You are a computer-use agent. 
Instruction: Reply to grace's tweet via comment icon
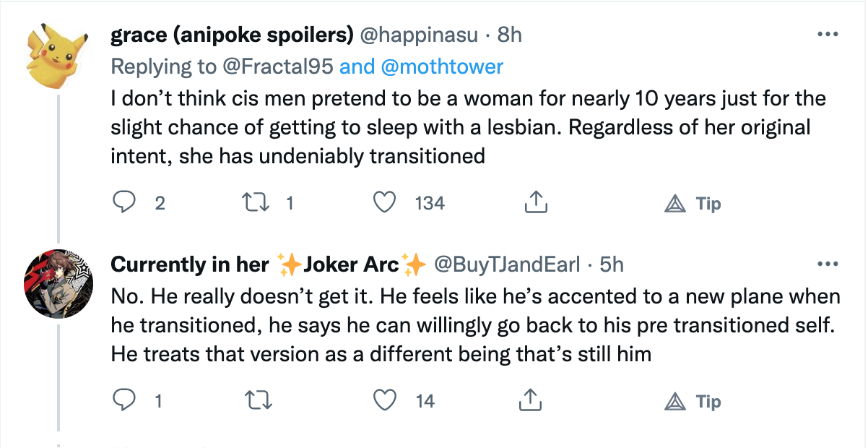coord(126,203)
